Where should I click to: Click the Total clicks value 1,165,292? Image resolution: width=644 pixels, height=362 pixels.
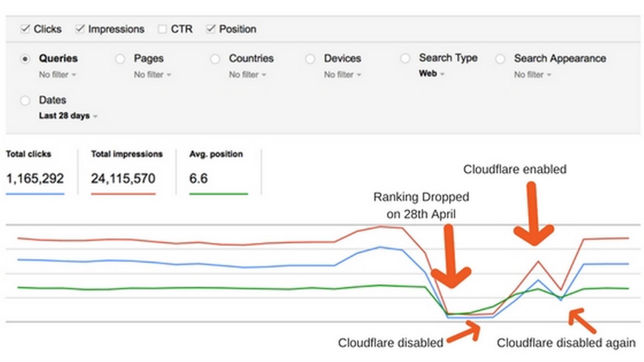click(35, 179)
